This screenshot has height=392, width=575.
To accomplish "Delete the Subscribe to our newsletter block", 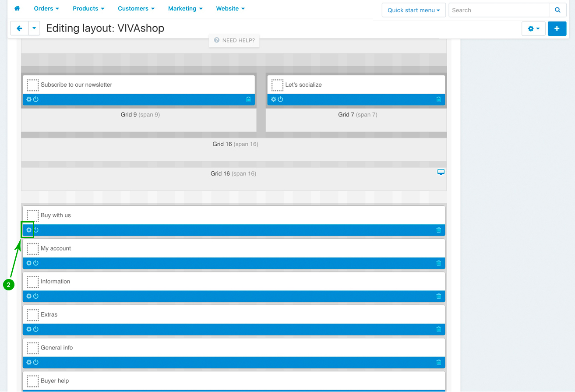I will 248,99.
